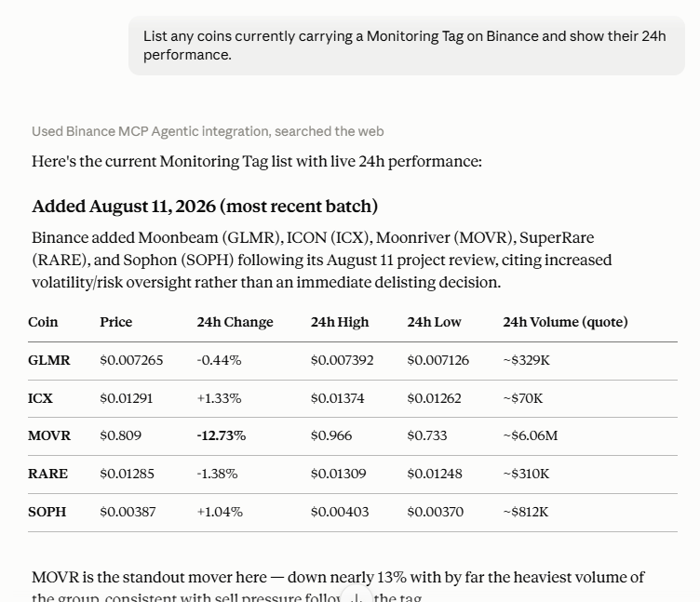Click the ICX +1.33% change cell
Screen dimensions: 700x602
219,398
